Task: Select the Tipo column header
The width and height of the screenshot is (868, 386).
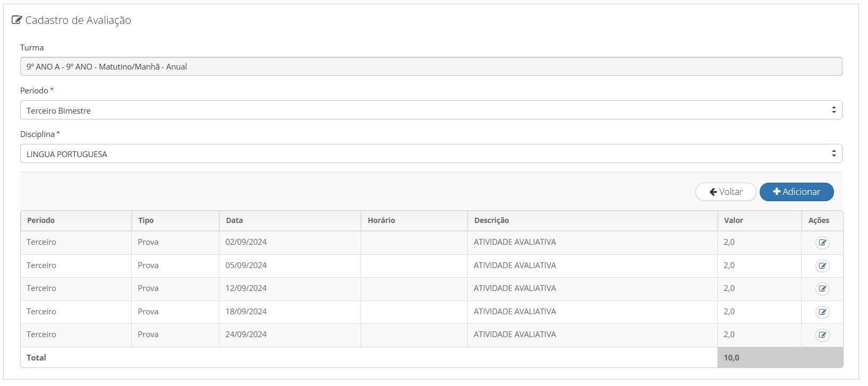Action: pyautogui.click(x=146, y=220)
